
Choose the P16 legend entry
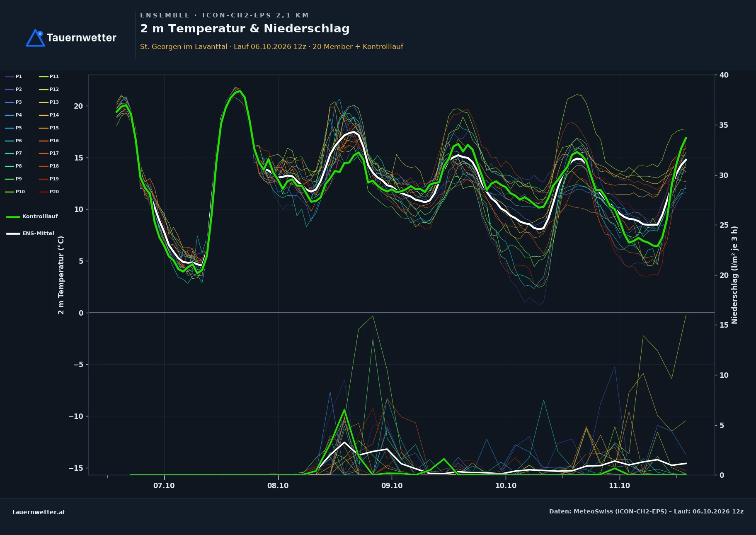(49, 141)
